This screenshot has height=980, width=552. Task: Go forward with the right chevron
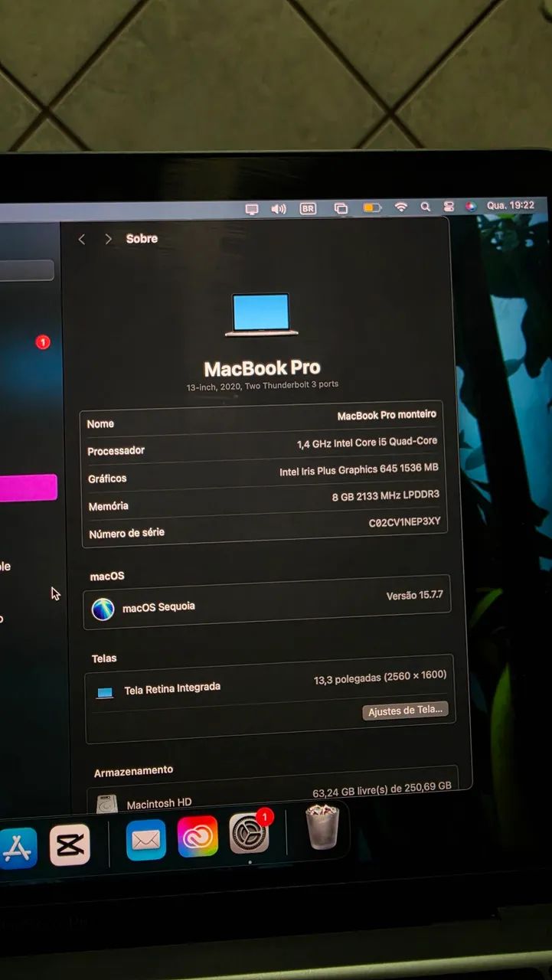point(108,239)
